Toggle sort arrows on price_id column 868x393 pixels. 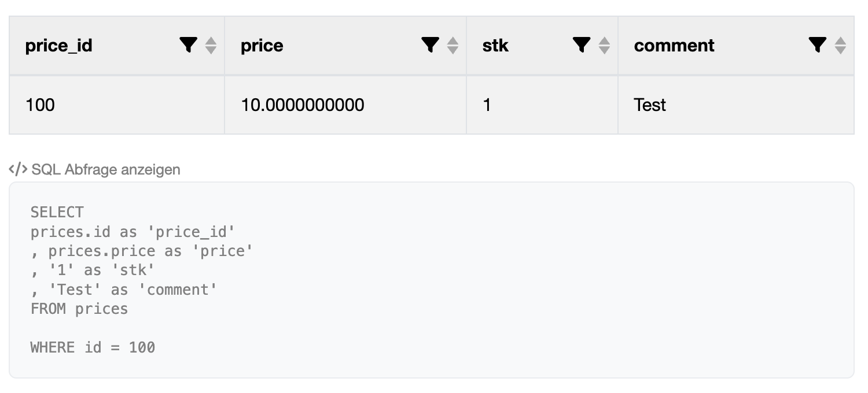pyautogui.click(x=211, y=46)
